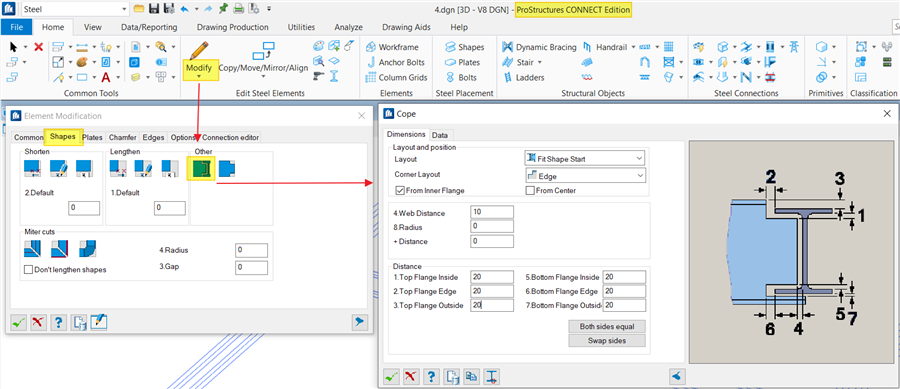Click green checkmark OK in Element Modification dialog
Viewport: 900px width, 389px height.
coord(18,322)
